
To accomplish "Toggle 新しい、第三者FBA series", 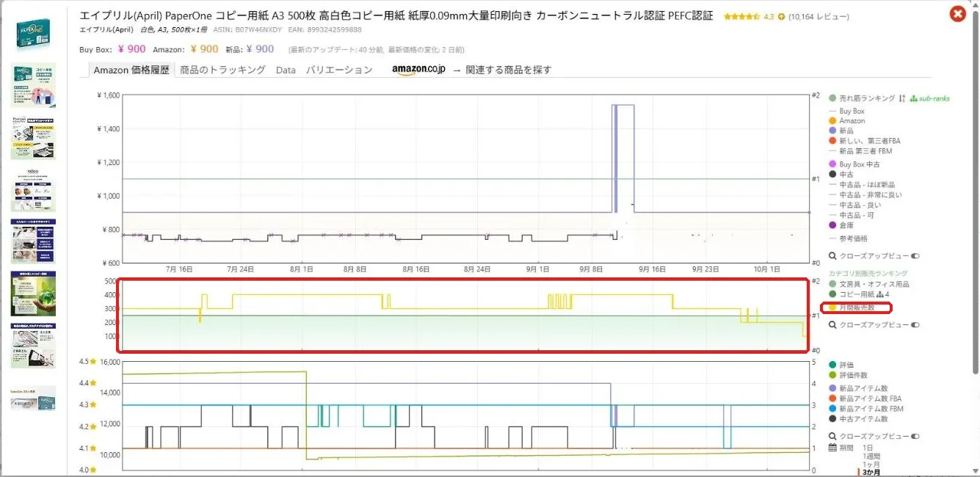I will tap(865, 141).
